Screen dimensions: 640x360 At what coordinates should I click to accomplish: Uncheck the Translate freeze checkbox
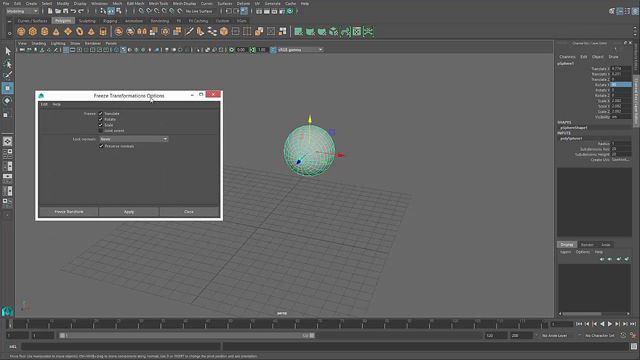point(100,113)
